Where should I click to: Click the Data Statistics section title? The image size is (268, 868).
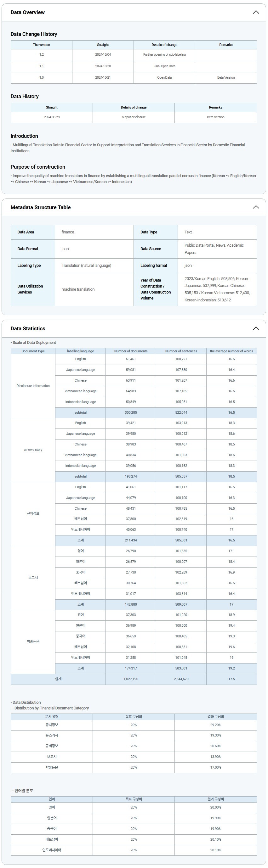pos(28,328)
